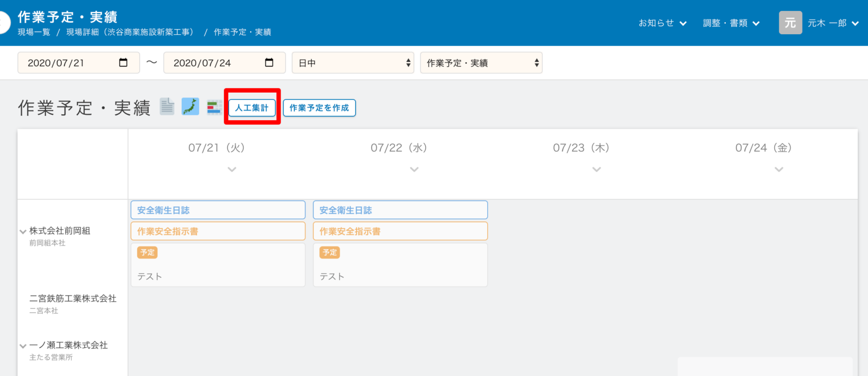Viewport: 868px width, 376px height.
Task: Expand the 07/23 (木) column chevron
Action: click(597, 170)
